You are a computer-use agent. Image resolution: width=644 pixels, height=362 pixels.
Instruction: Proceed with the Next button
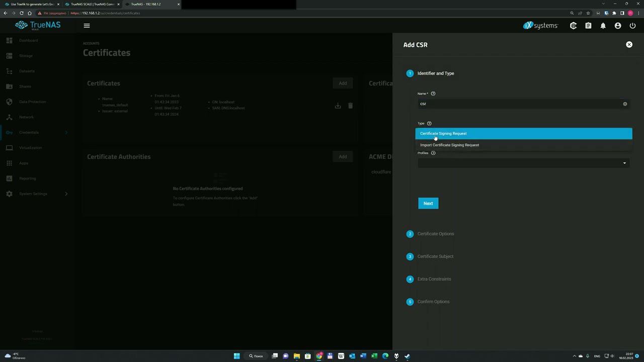coord(428,203)
